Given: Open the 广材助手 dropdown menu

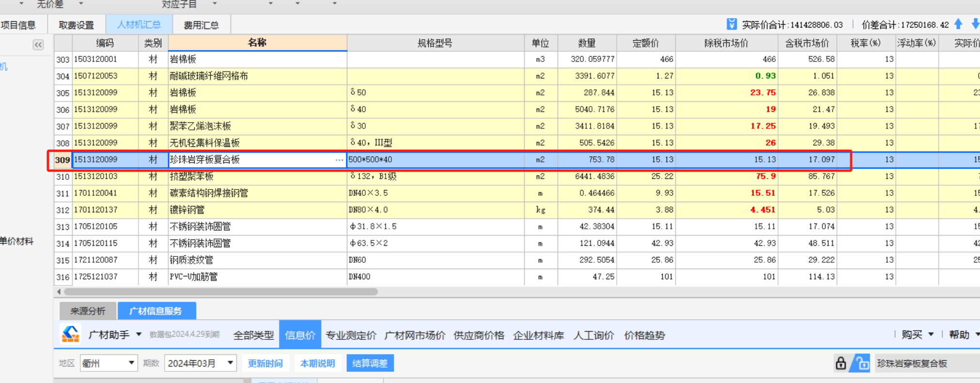Looking at the screenshot, I should pos(139,335).
